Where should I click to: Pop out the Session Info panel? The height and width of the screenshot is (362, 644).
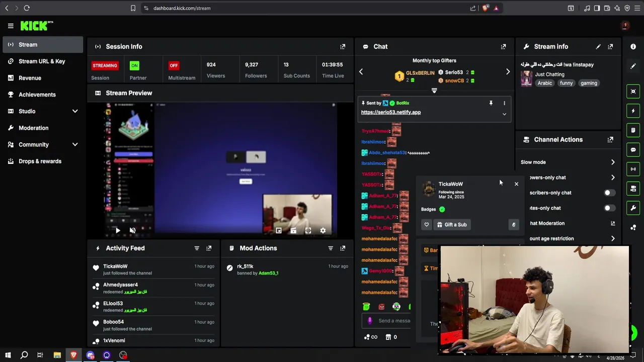343,47
